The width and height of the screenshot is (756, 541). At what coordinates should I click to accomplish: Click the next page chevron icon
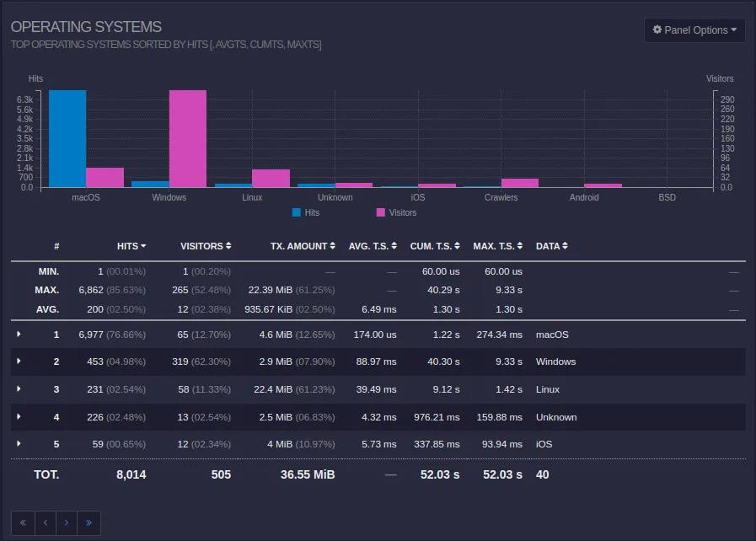click(67, 522)
